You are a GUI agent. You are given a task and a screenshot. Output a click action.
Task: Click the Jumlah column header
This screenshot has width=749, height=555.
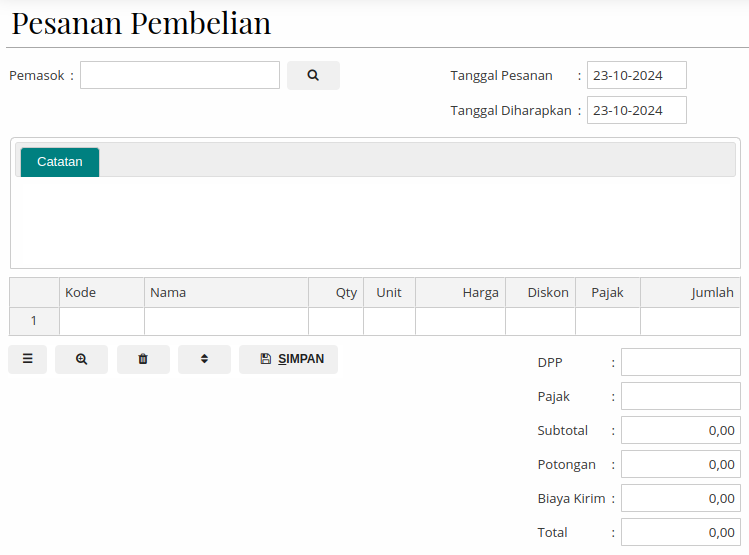(690, 292)
